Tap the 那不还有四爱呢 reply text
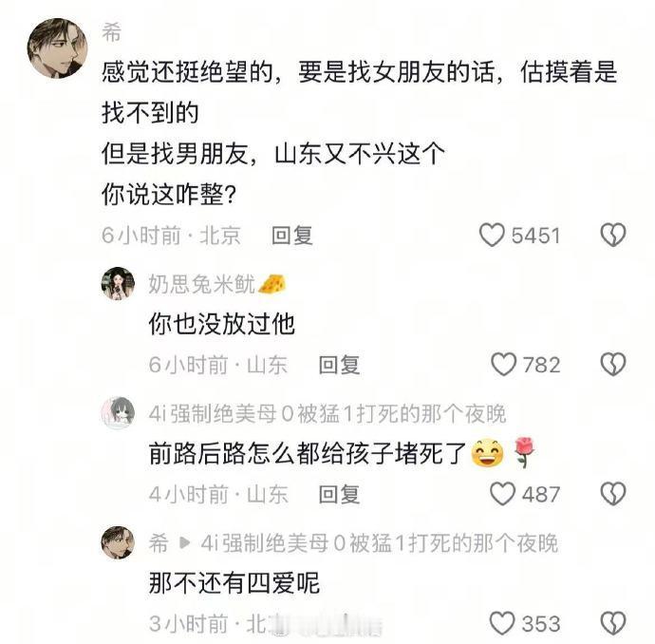This screenshot has height=644, width=655. [234, 583]
